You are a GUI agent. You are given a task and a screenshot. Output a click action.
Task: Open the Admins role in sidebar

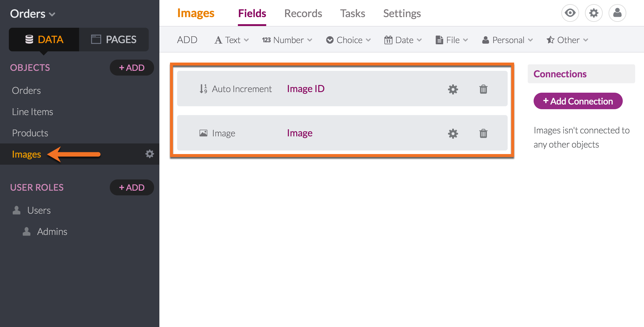tap(52, 231)
